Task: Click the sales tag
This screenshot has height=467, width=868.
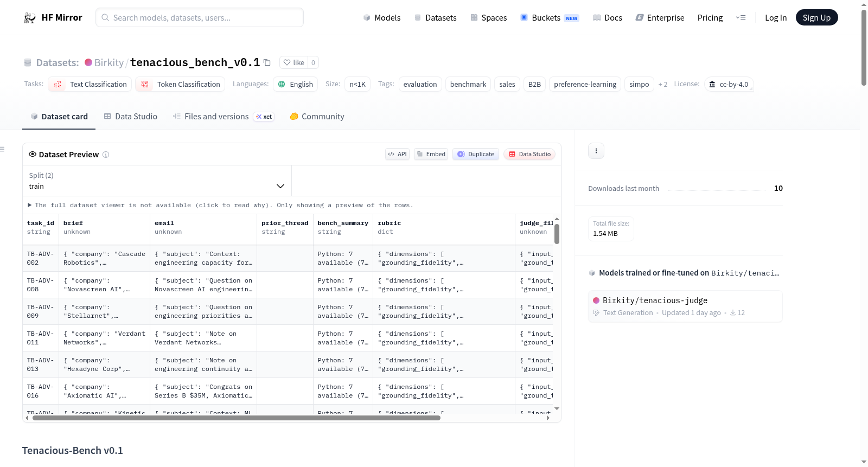Action: coord(507,84)
